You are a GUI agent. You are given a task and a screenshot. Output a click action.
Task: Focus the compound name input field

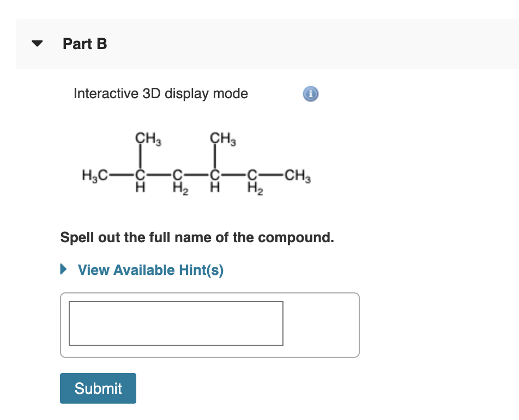coord(176,323)
